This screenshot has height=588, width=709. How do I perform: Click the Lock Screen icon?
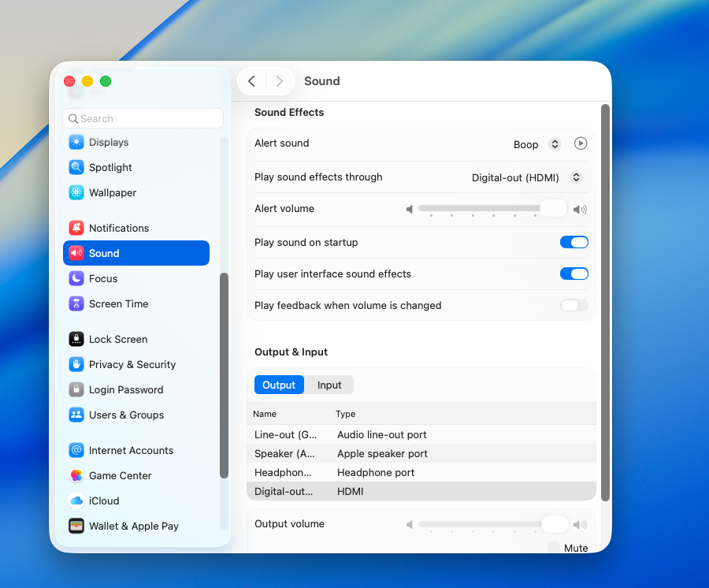coord(76,339)
